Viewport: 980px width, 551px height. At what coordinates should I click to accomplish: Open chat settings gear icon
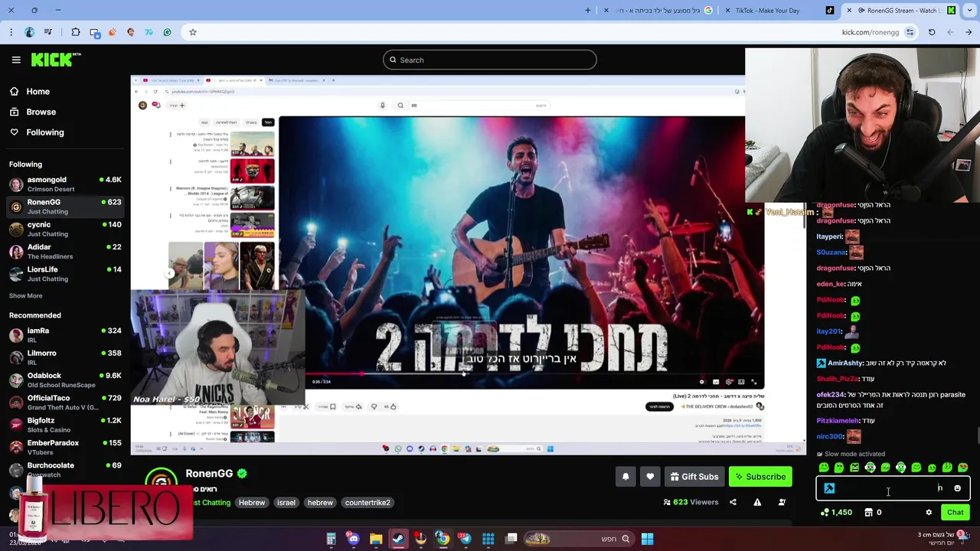(x=929, y=513)
